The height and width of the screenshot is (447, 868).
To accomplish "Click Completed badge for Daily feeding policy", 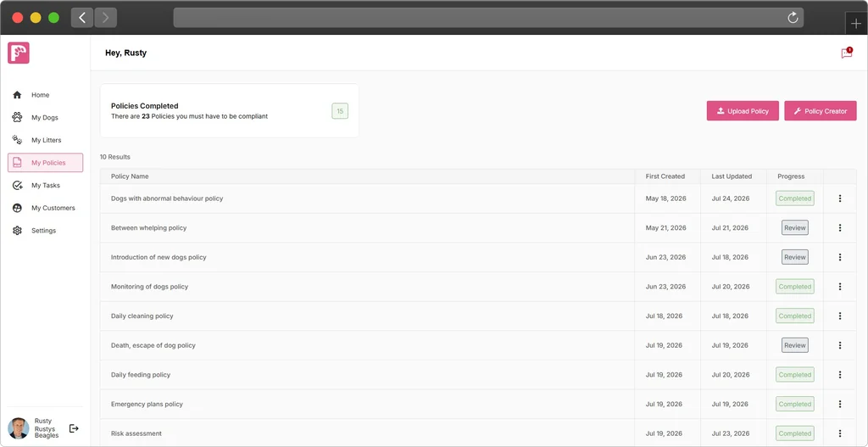I will tap(795, 374).
